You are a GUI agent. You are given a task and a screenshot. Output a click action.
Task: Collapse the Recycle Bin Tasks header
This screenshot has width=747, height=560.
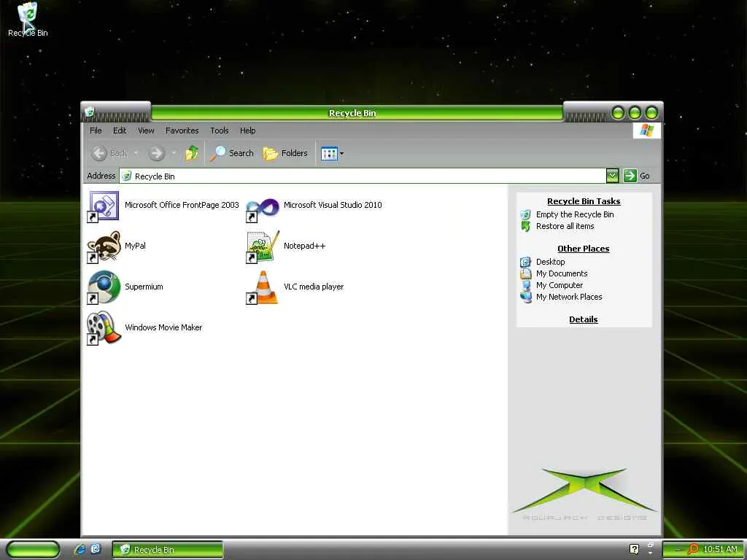click(584, 201)
